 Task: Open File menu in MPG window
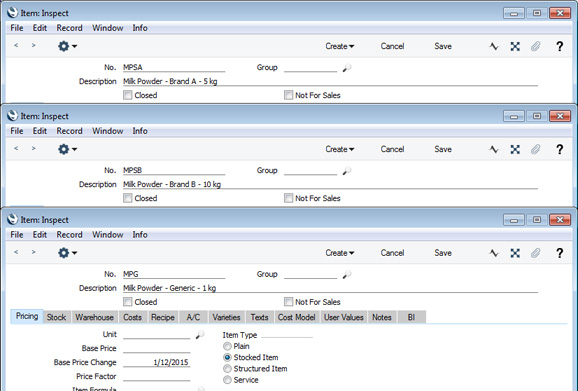[x=17, y=235]
